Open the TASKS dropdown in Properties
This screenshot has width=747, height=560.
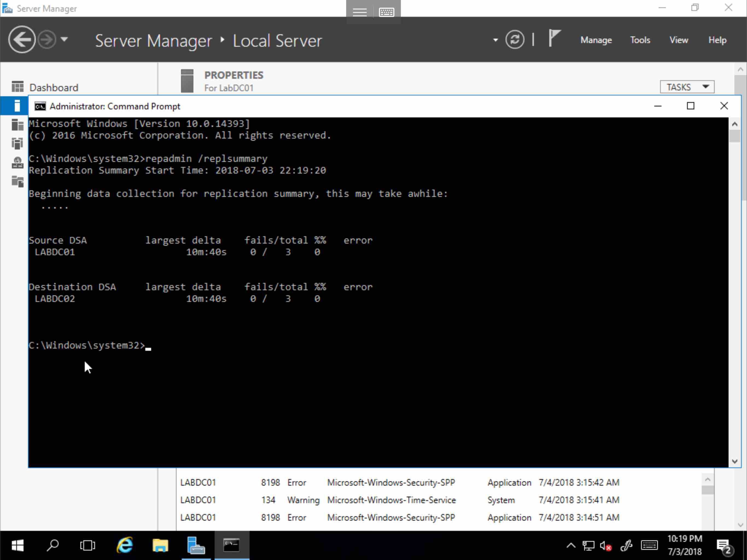(687, 87)
